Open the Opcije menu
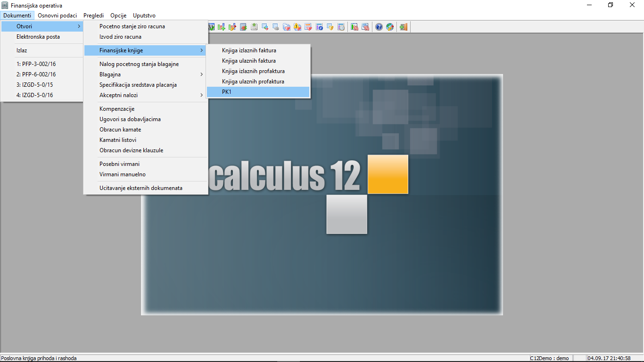 click(119, 16)
